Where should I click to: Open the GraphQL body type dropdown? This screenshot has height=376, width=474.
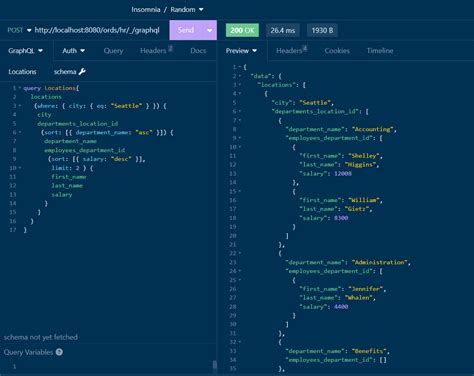coord(26,51)
